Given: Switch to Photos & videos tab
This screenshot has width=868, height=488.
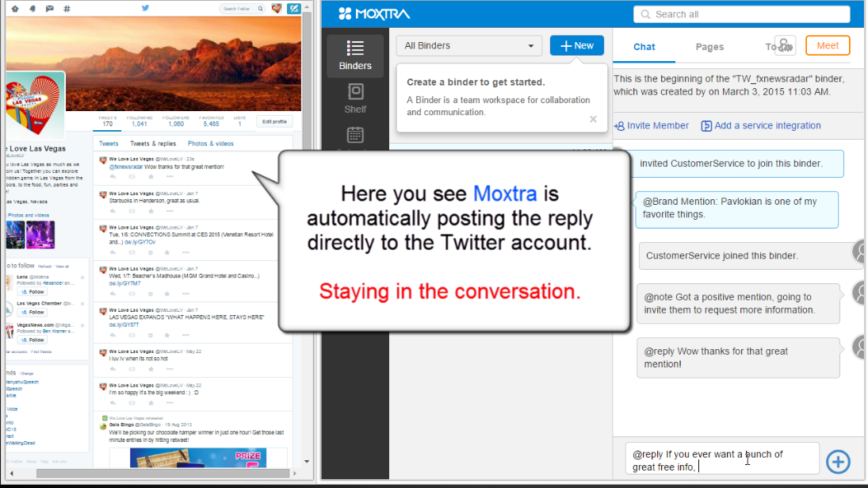Looking at the screenshot, I should [x=210, y=144].
